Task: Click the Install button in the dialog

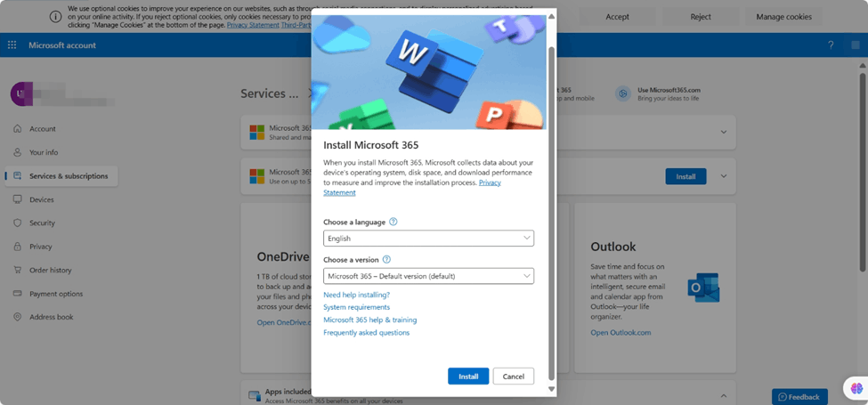Action: [x=468, y=377]
